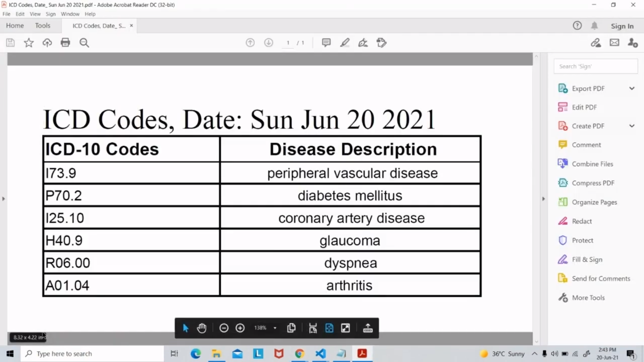Select the highlight text pen tool

click(345, 43)
